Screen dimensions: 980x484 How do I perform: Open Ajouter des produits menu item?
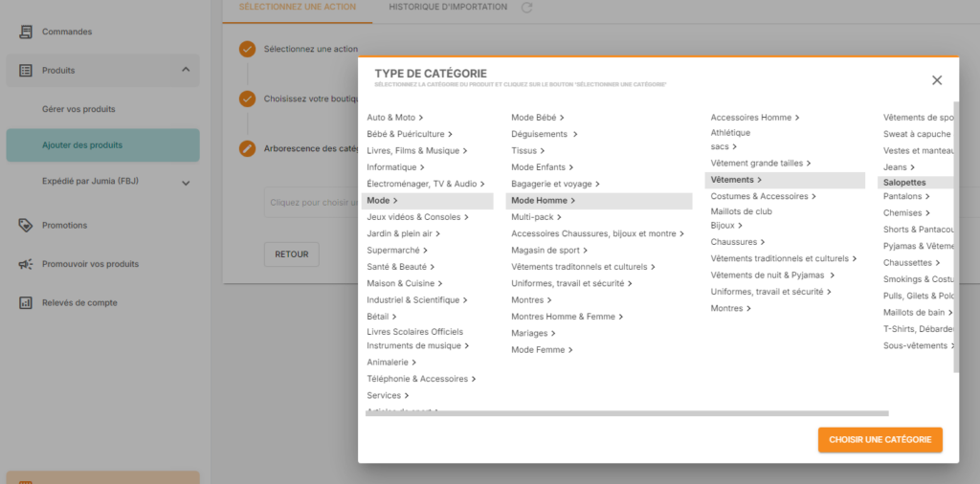tap(103, 145)
